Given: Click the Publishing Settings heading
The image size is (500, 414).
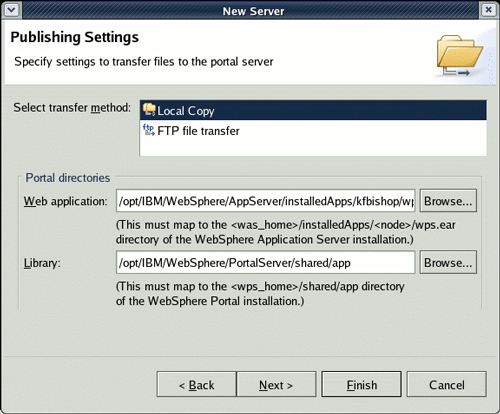Looking at the screenshot, I should [74, 37].
